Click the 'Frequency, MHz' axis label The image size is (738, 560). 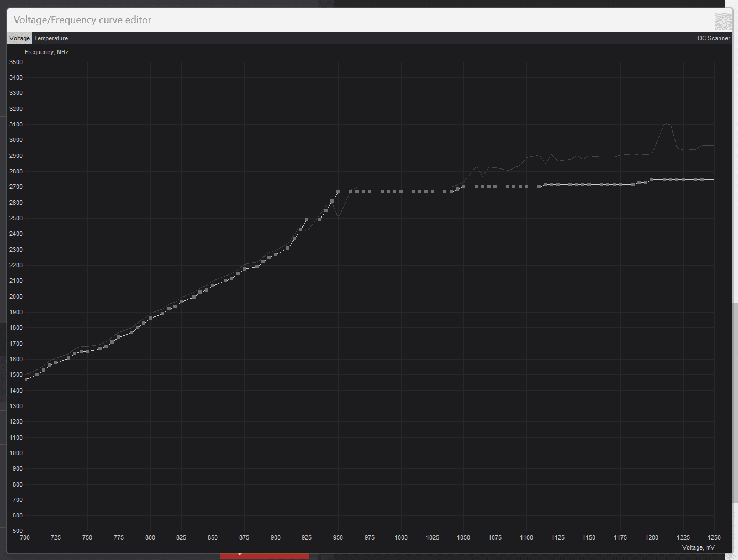(46, 52)
